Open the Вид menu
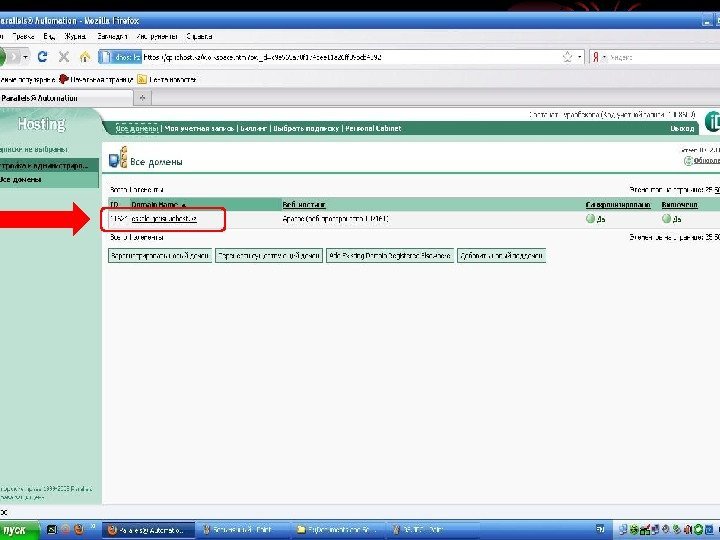The height and width of the screenshot is (540, 720). (49, 36)
